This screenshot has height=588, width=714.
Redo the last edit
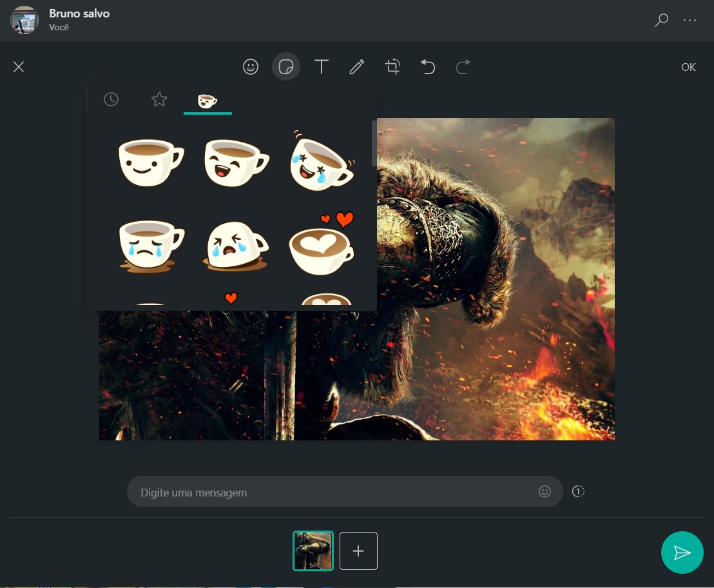pyautogui.click(x=463, y=67)
